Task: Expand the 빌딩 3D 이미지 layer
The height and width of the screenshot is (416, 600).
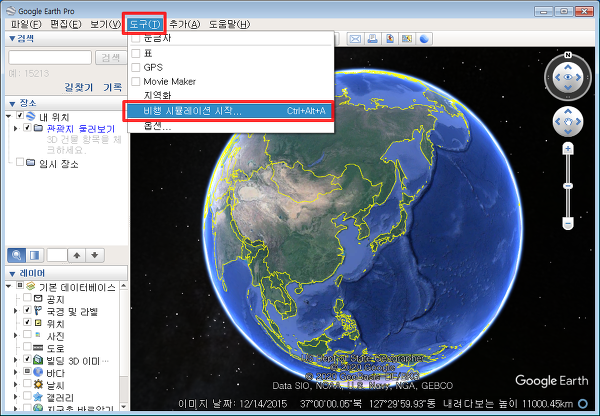Action: click(x=16, y=360)
